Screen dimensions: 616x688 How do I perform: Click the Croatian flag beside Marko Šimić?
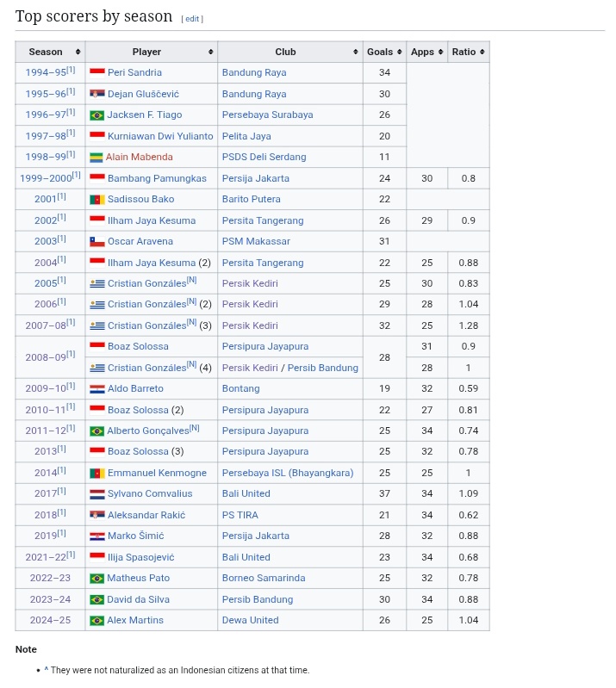tap(97, 536)
